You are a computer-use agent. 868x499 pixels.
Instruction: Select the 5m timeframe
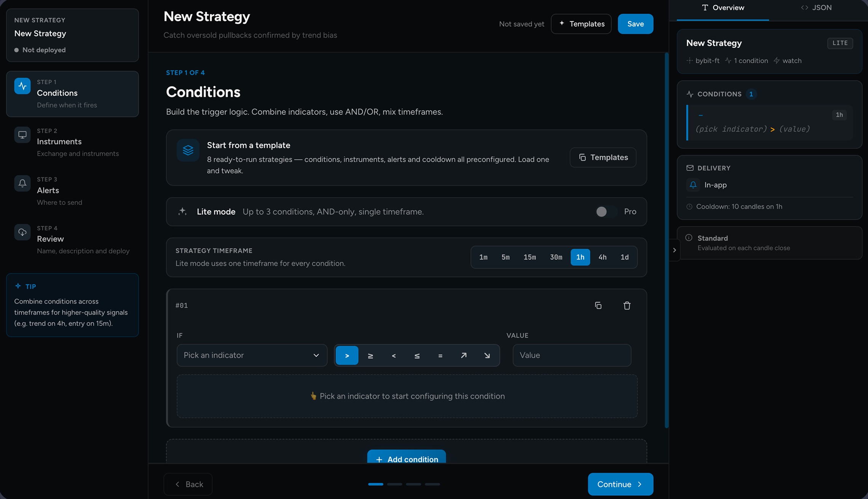[506, 257]
